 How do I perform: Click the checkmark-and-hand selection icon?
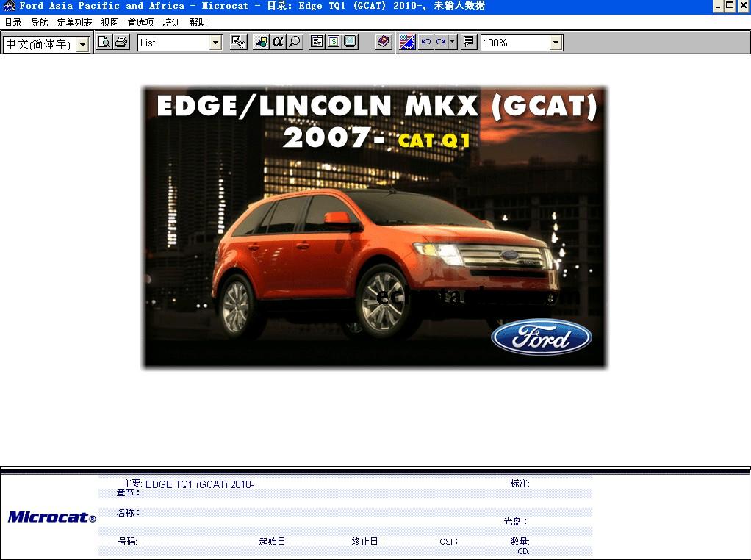238,42
